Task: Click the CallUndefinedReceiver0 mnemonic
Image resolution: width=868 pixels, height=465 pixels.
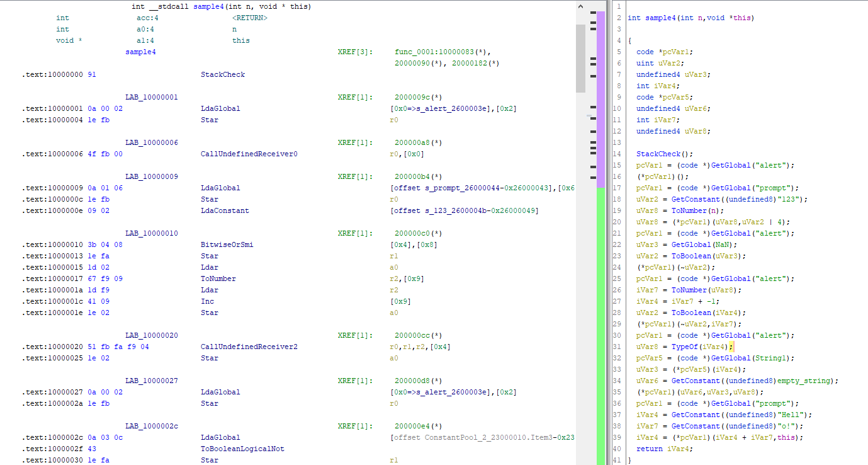Action: point(249,154)
